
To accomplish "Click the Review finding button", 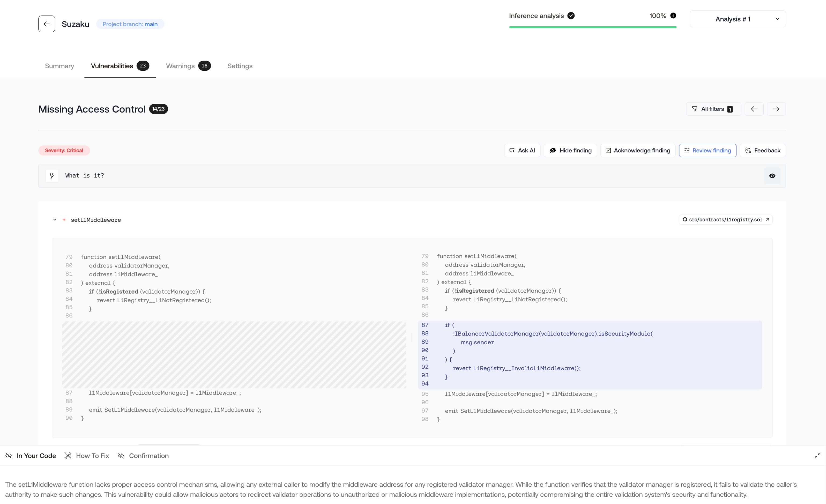I will (x=707, y=151).
